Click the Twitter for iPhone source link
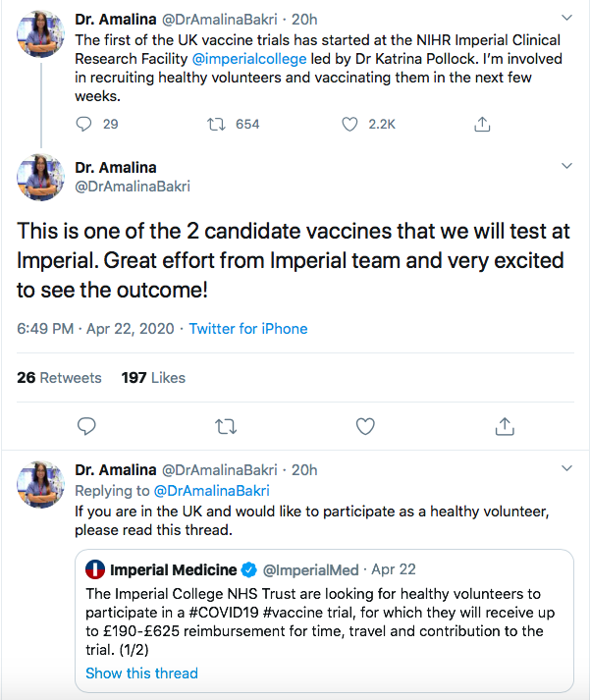The image size is (590, 700). [248, 329]
